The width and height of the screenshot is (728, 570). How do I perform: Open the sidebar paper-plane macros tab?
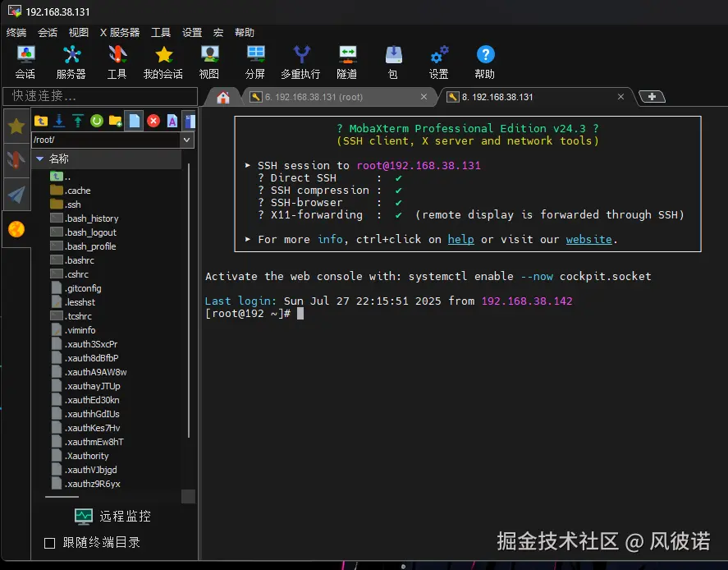[16, 195]
